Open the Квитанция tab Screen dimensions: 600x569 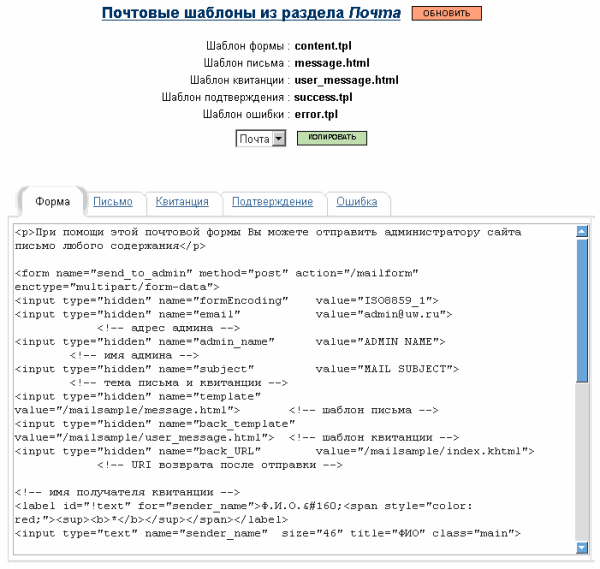pos(182,201)
